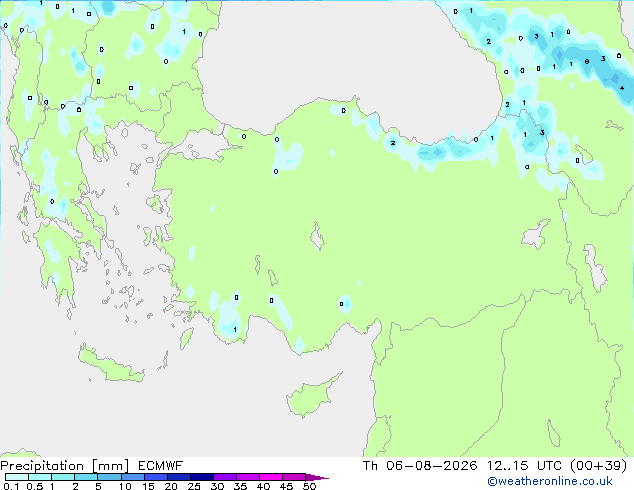Select the 45–50 mm legend swatch
This screenshot has height=490, width=634.
294,477
